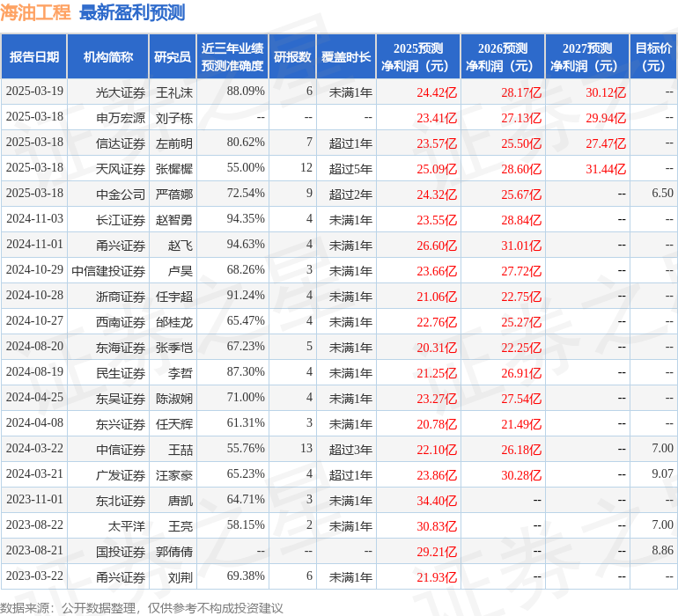The width and height of the screenshot is (678, 616).
Task: Click 2027 profit forecast 31.44亿
Action: [606, 169]
